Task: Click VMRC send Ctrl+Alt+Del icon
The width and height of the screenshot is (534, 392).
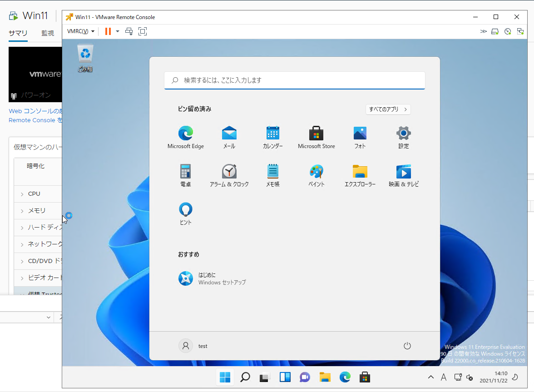Action: tap(129, 31)
